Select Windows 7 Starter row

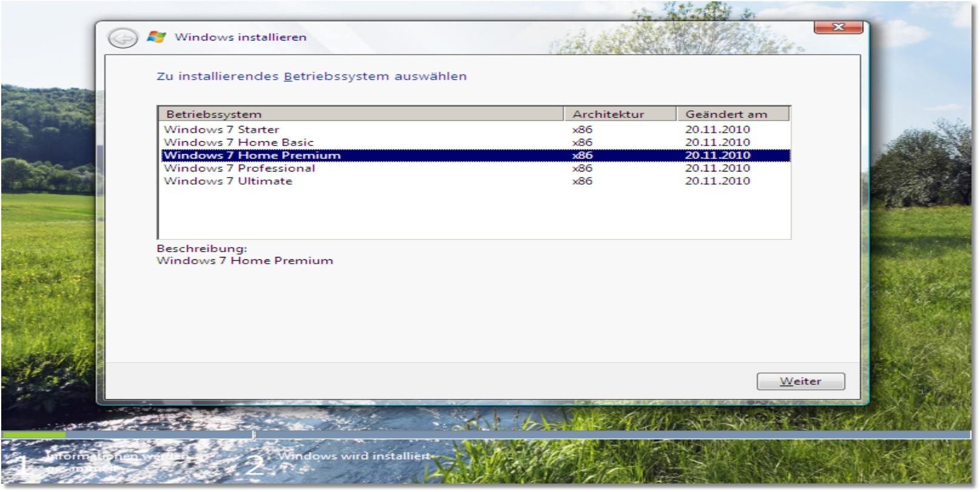(x=475, y=129)
